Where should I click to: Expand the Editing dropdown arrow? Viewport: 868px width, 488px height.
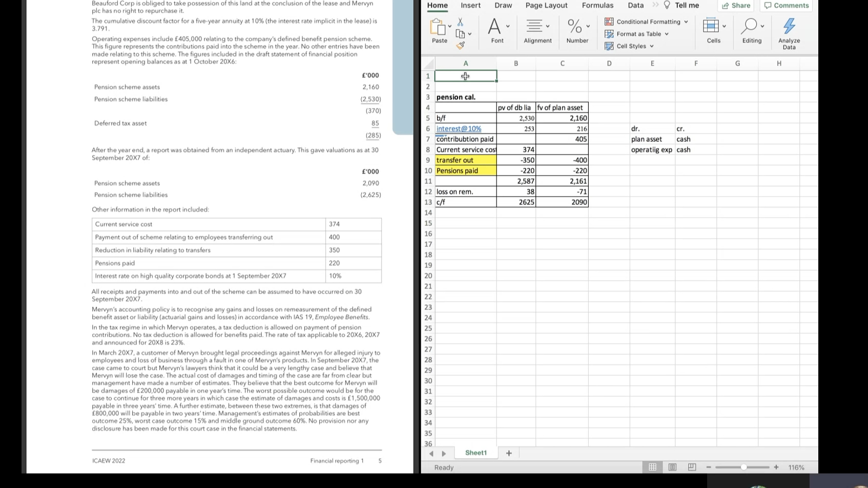[x=762, y=26]
